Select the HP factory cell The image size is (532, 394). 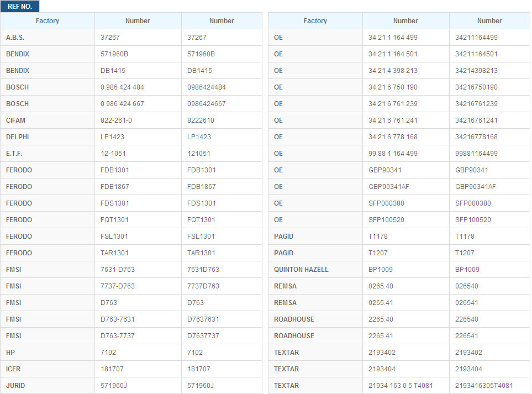pyautogui.click(x=10, y=353)
